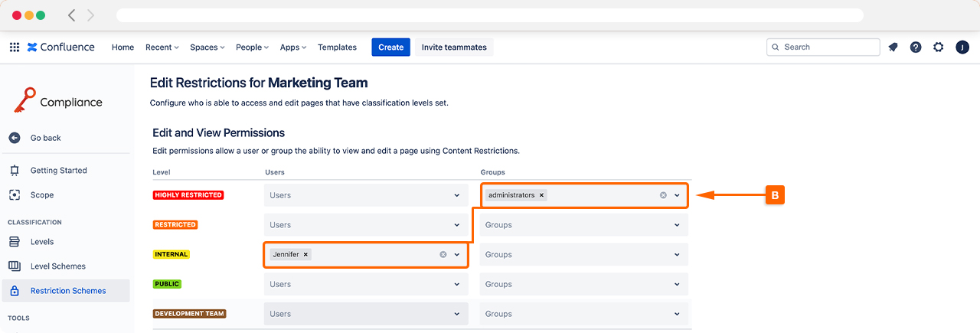The height and width of the screenshot is (333, 980).
Task: Expand Users dropdown for Highly Restricted
Action: click(457, 195)
